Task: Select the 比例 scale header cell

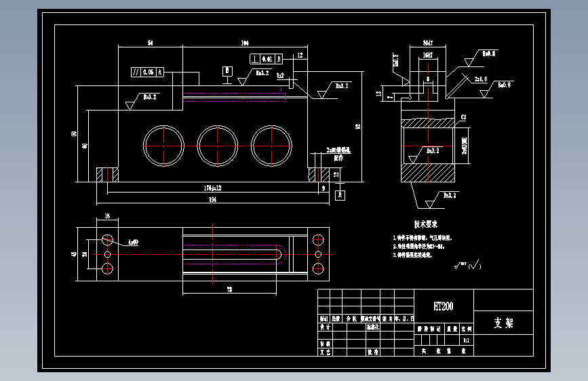Action: pyautogui.click(x=467, y=329)
